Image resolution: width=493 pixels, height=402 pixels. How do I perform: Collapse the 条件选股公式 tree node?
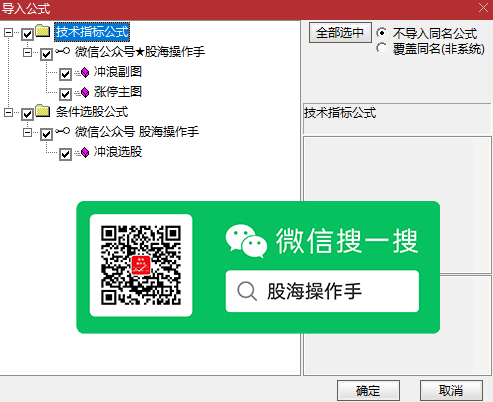(8, 112)
